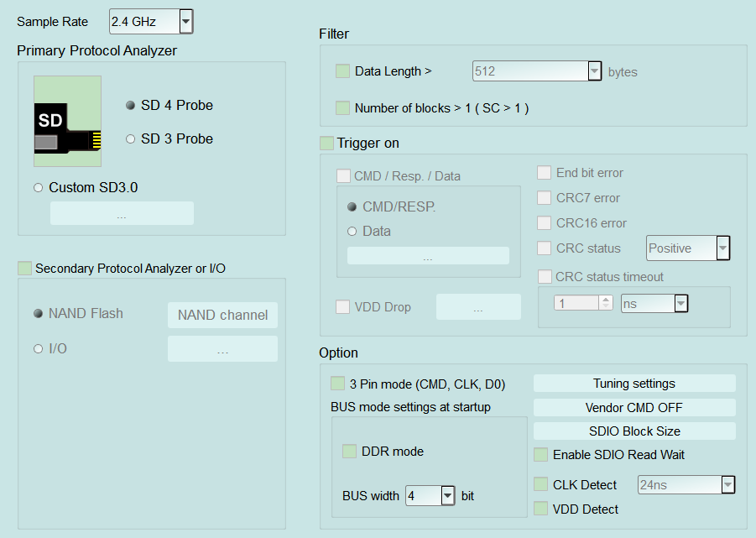Open the CRC status Positive dropdown
The image size is (756, 538).
pos(722,248)
